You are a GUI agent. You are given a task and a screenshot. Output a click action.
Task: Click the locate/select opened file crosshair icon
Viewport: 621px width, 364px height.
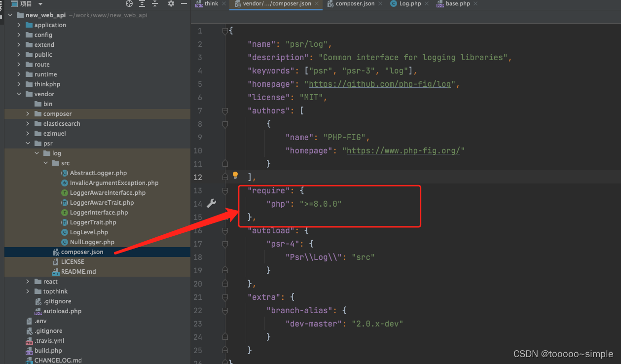(129, 3)
